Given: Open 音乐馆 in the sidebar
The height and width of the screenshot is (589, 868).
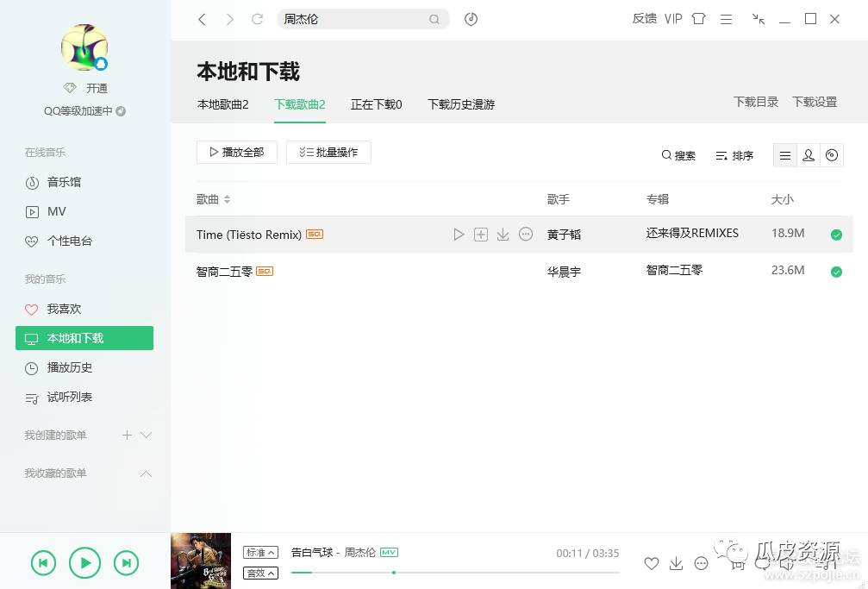Looking at the screenshot, I should pos(53,182).
